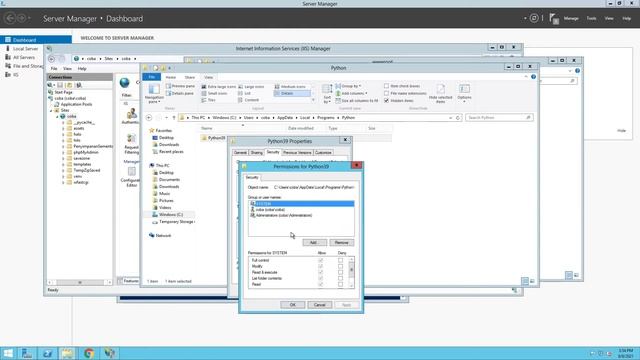
Task: Open Customize tab in Python39 Properties
Action: coord(323,153)
